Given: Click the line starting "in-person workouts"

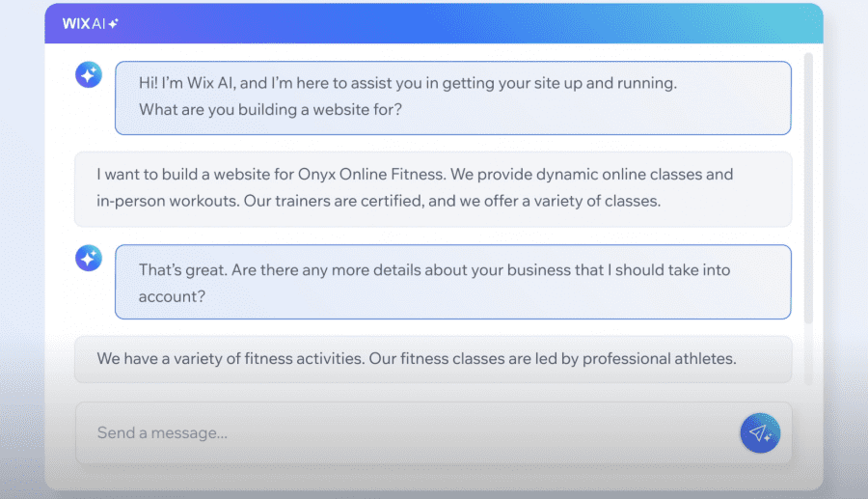Looking at the screenshot, I should click(379, 201).
